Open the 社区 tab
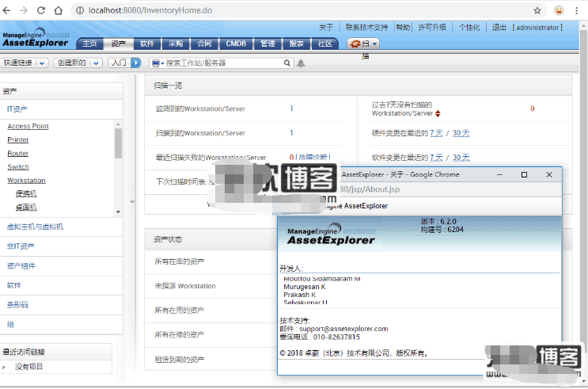 pyautogui.click(x=324, y=44)
